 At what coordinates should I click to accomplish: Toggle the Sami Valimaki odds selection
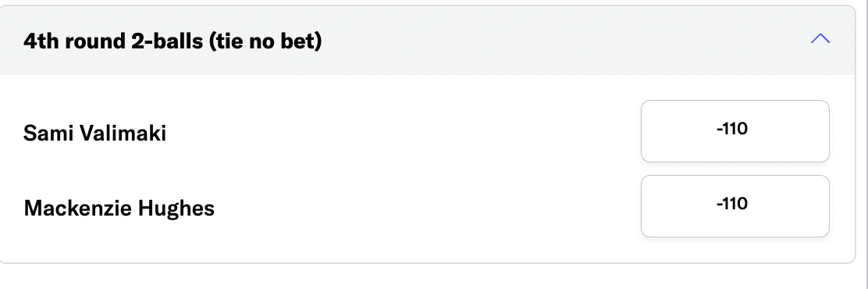point(735,131)
